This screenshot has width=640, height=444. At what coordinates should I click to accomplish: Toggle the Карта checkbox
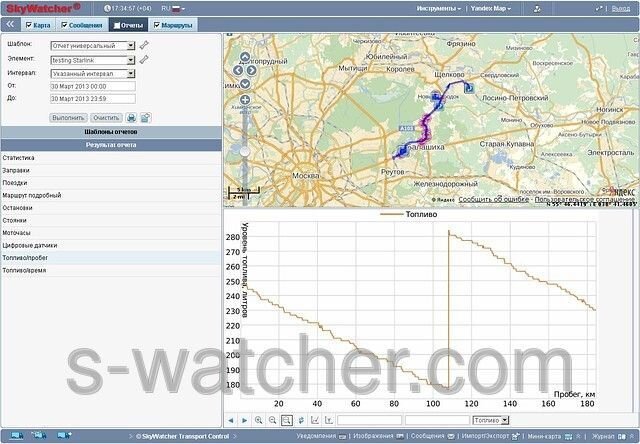point(28,24)
